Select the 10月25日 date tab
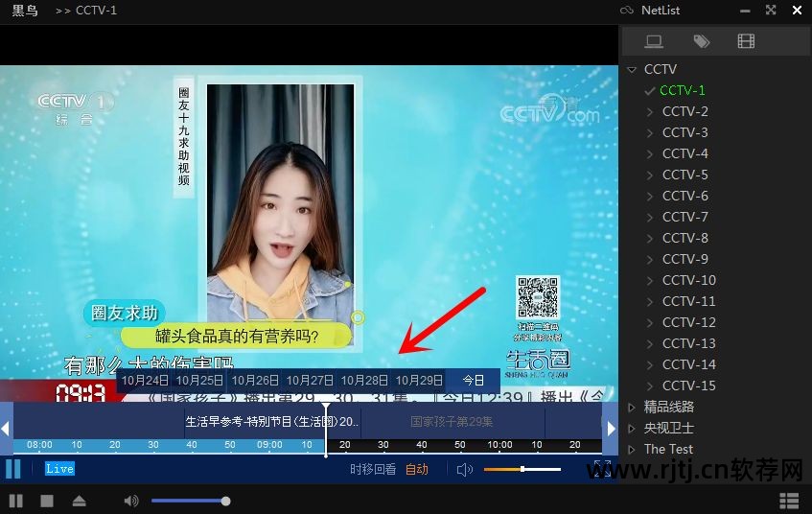Screen dimensions: 812x514 point(199,381)
